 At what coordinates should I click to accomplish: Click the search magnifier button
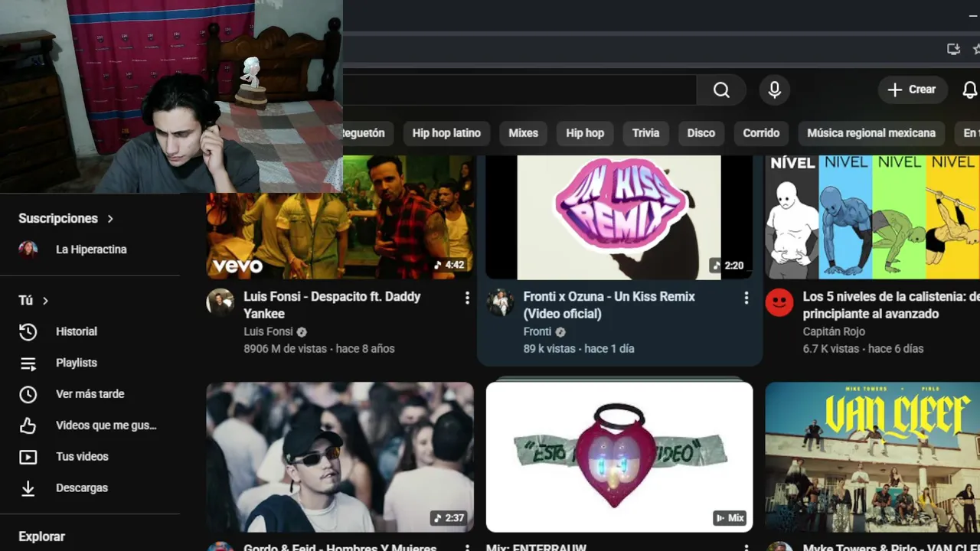point(721,90)
